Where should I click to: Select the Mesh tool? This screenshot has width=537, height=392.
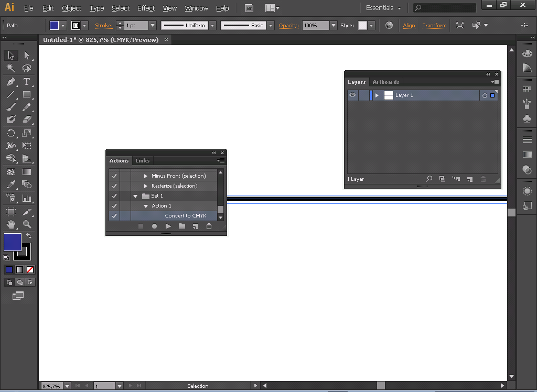(x=11, y=172)
